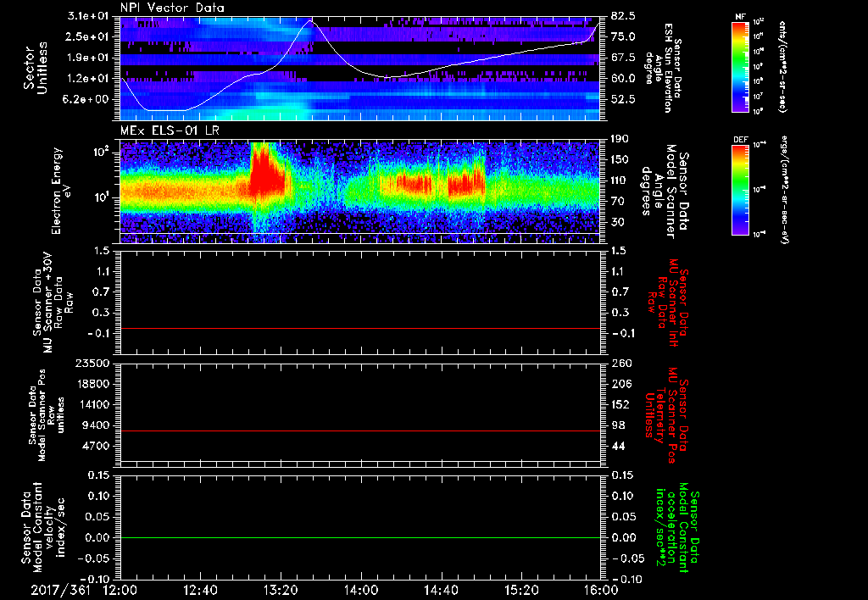Screen dimensions: 868x600
Task: Click the DEF color bar legend
Action: (741, 189)
